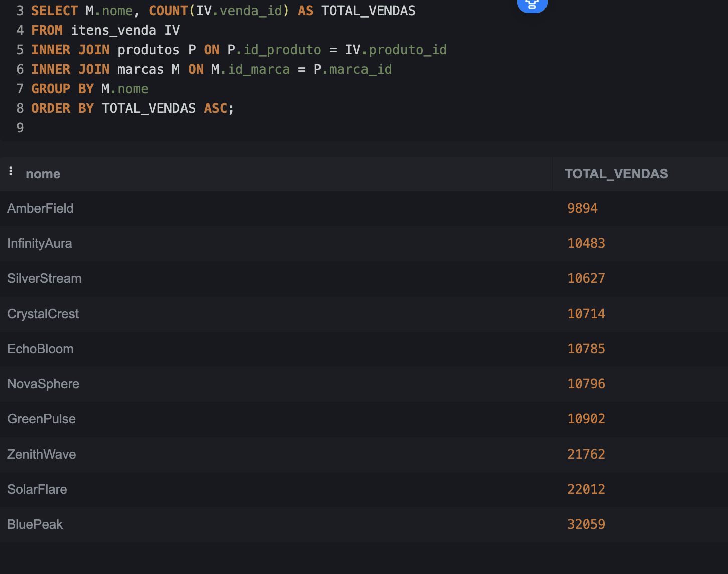
Task: Click the EchoBloom brand cell
Action: (40, 349)
